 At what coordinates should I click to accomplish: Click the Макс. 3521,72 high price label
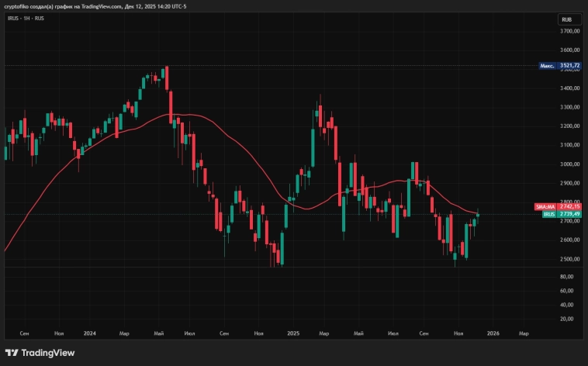(559, 66)
